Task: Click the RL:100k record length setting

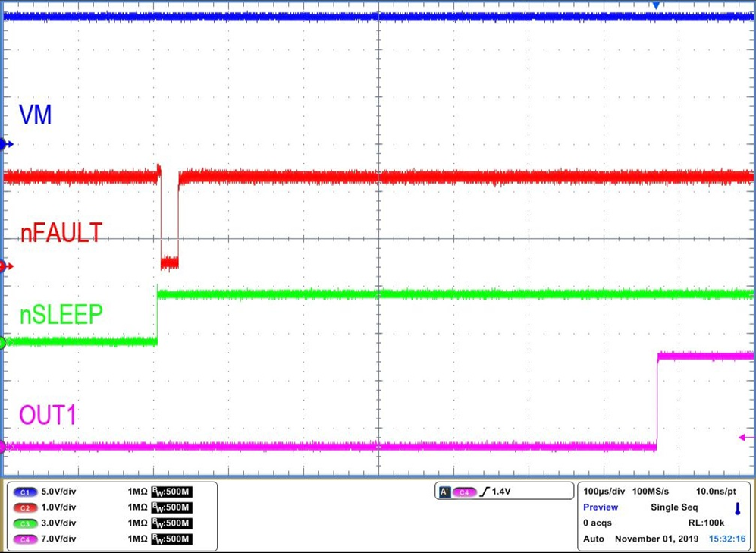Action: pyautogui.click(x=707, y=523)
